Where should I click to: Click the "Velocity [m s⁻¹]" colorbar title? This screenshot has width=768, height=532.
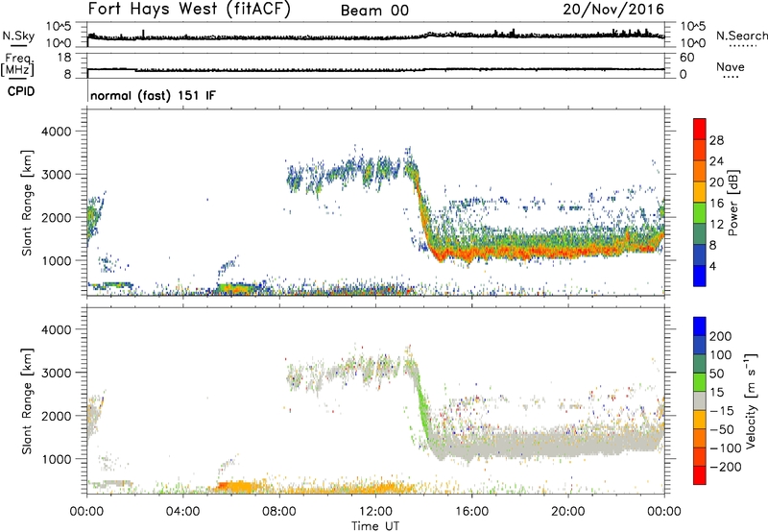[751, 400]
